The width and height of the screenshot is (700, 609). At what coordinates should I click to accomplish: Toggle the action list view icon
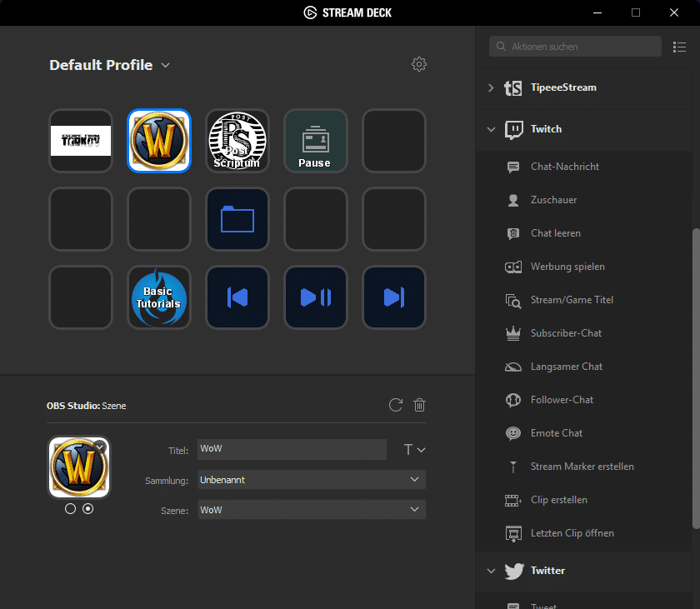tap(678, 47)
